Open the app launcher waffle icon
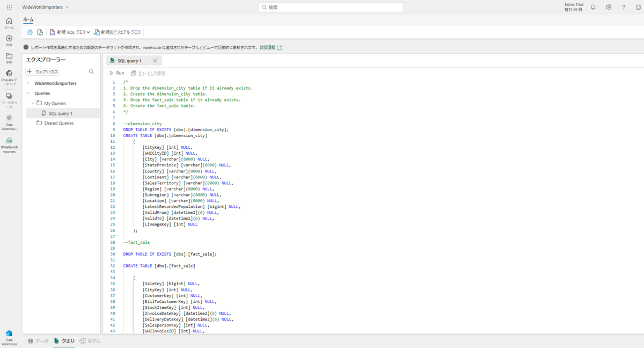644x348 pixels. pos(9,7)
